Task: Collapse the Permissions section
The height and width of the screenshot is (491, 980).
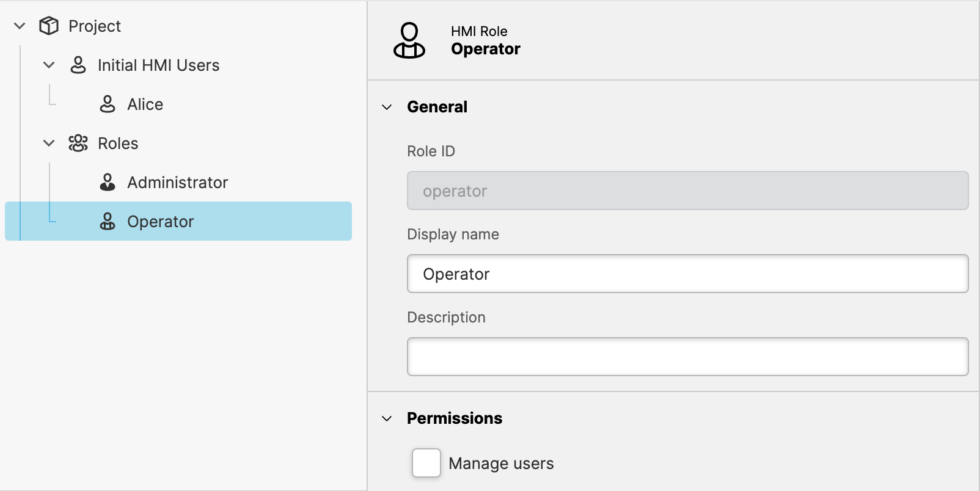Action: [x=387, y=419]
